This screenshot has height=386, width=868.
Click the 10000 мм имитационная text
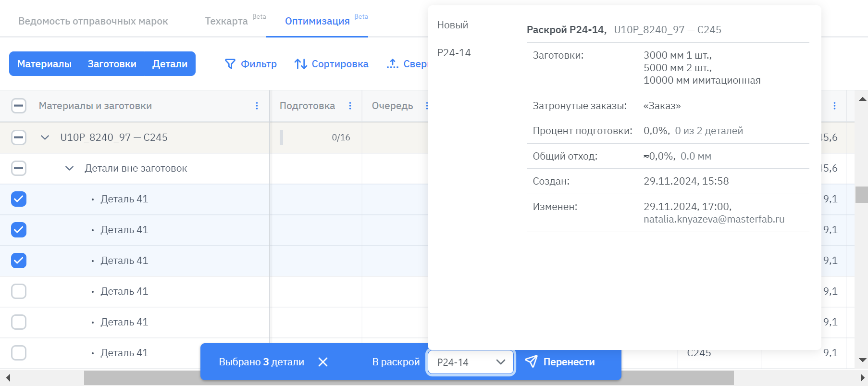tap(702, 80)
